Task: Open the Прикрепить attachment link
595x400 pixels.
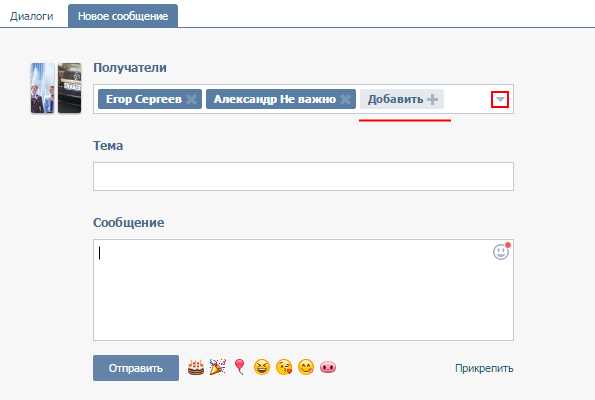Action: click(484, 368)
